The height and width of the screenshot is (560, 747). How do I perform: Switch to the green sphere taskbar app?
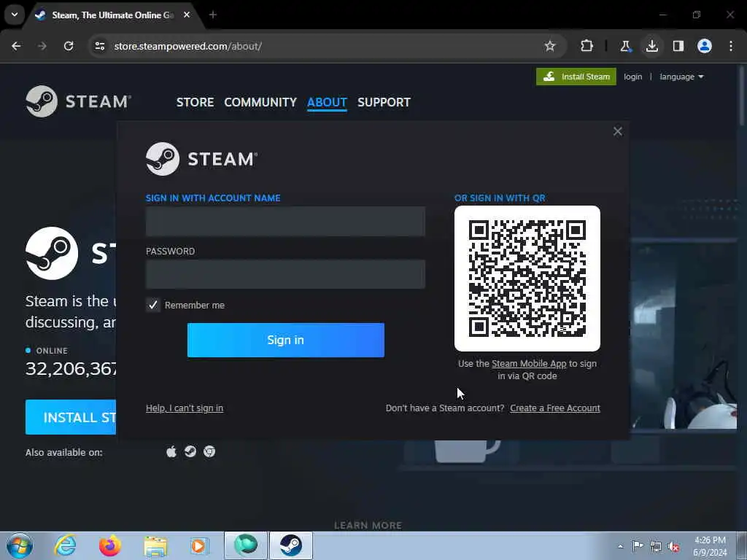246,545
